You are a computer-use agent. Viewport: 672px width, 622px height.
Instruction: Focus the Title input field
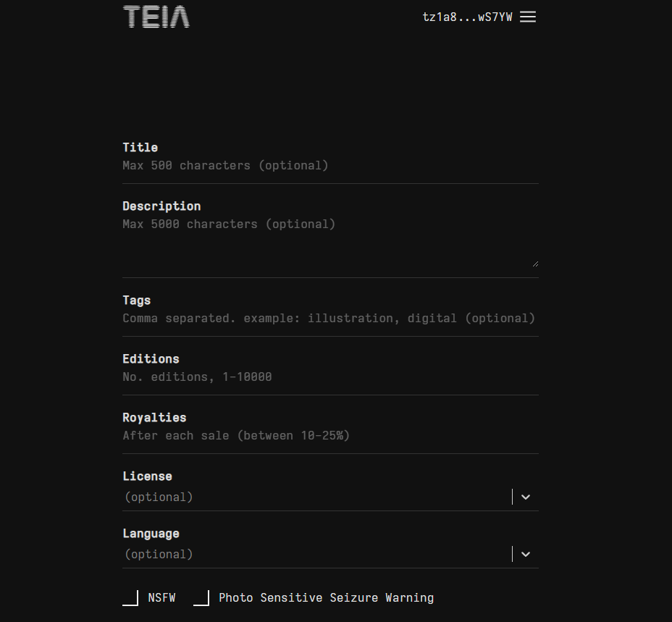point(329,166)
